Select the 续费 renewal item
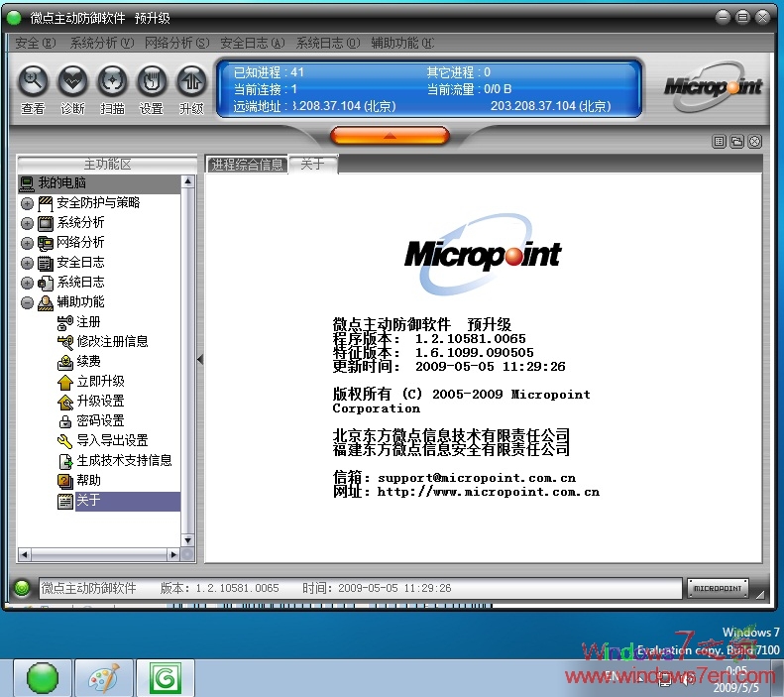The width and height of the screenshot is (784, 697). point(88,362)
